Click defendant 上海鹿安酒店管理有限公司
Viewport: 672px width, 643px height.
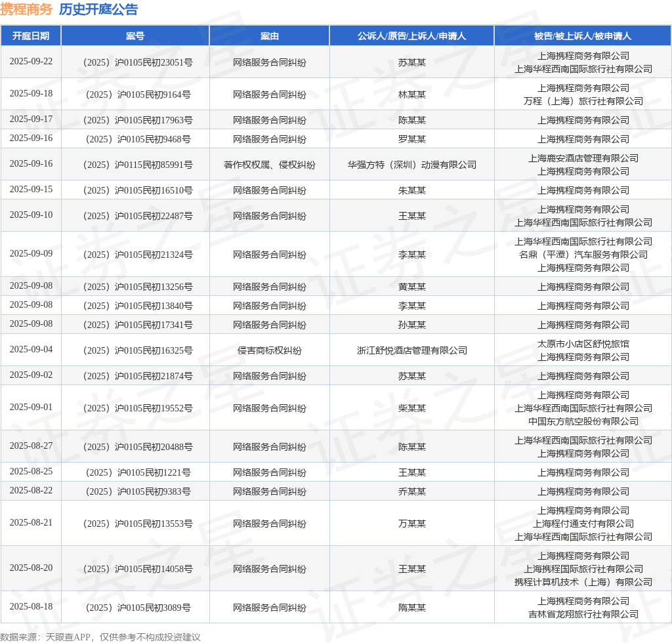pos(583,158)
